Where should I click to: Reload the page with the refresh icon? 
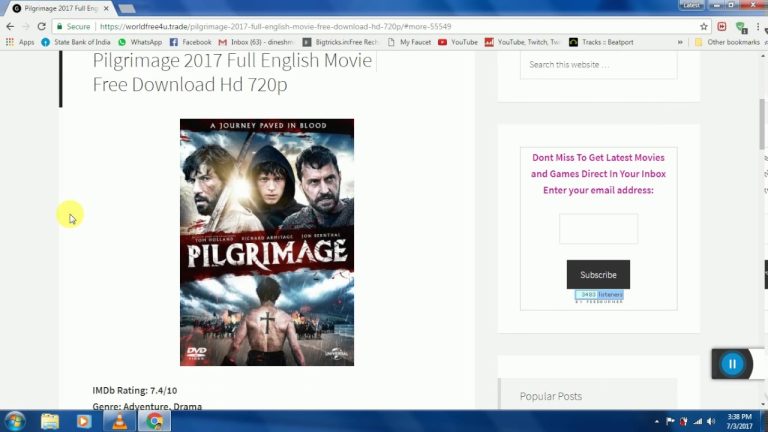point(42,26)
